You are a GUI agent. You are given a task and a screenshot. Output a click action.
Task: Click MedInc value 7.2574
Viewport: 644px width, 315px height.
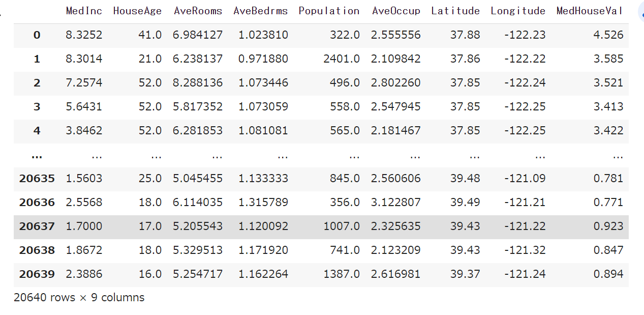[84, 83]
